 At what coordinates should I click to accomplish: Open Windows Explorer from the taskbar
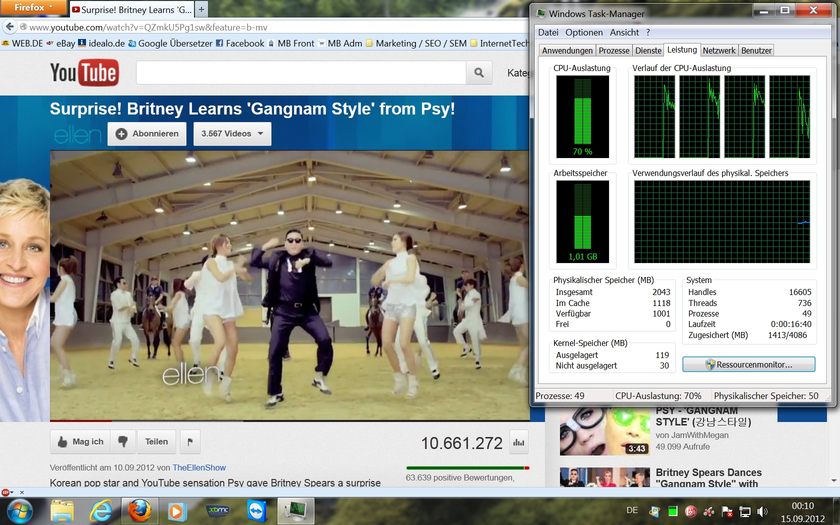(x=62, y=511)
